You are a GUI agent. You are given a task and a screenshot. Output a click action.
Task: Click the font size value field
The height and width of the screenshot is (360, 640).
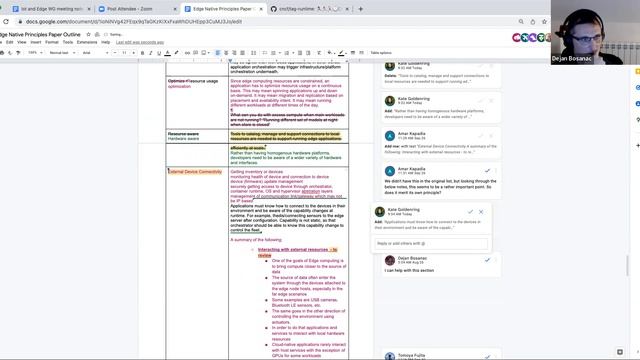click(x=124, y=53)
